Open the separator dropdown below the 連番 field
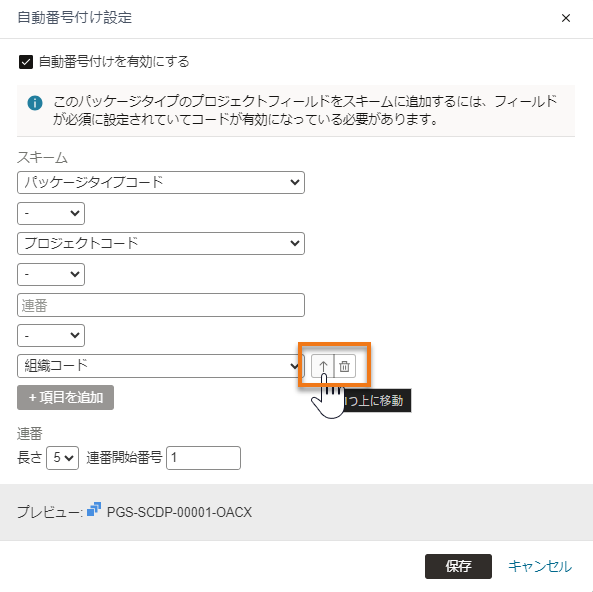Screen dimensions: 593x592 pos(51,335)
